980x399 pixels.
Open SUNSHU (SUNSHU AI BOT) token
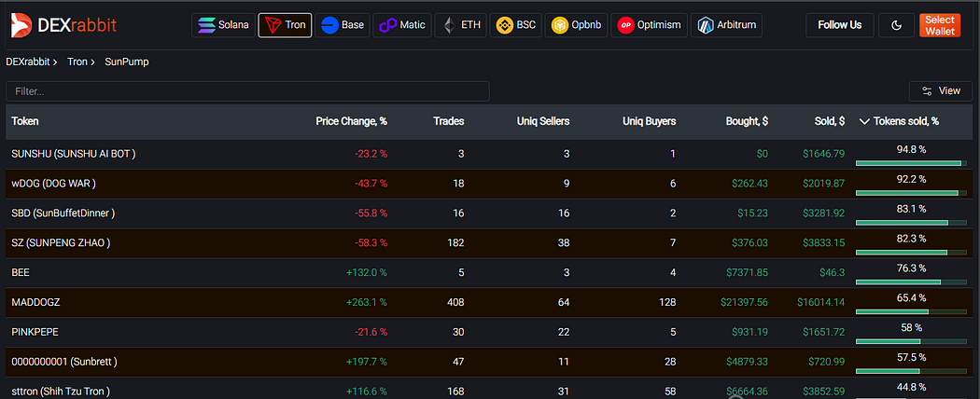coord(74,154)
